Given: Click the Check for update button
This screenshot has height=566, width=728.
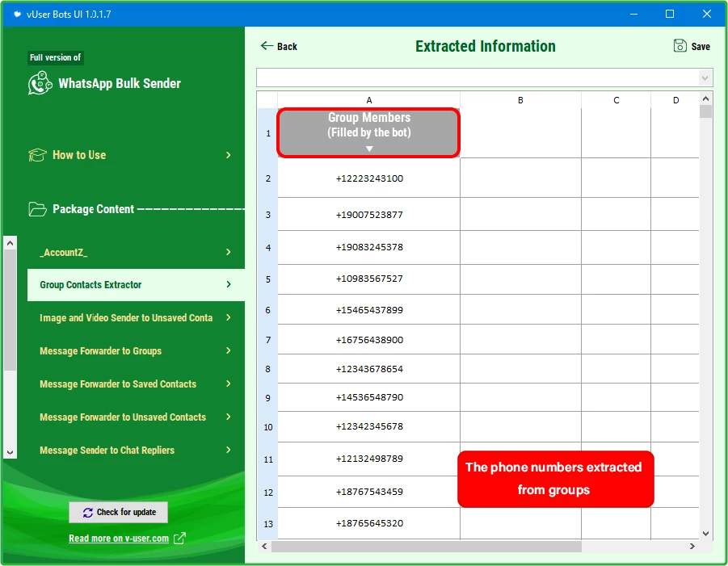Looking at the screenshot, I should (119, 512).
